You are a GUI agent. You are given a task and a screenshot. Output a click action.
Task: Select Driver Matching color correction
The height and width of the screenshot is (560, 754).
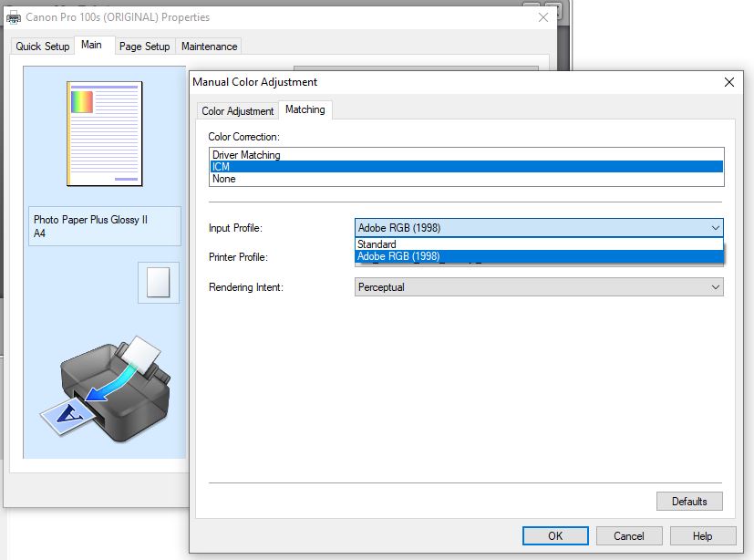tap(246, 155)
